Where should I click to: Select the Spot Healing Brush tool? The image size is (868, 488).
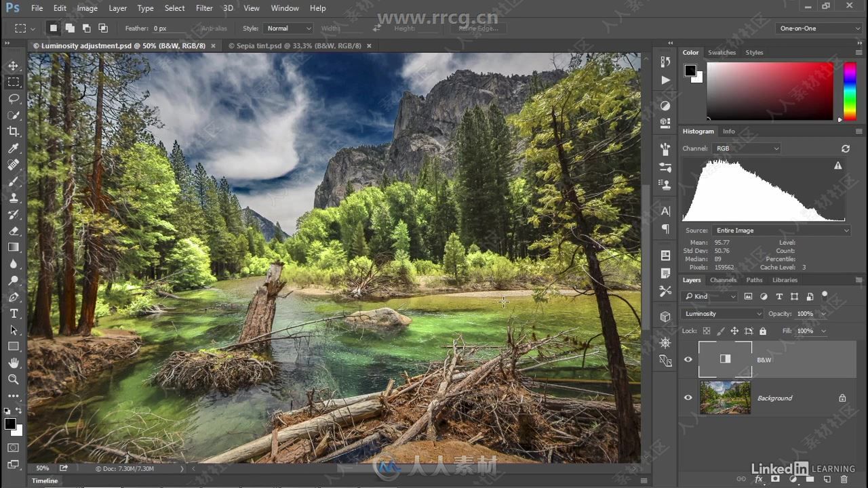click(14, 165)
